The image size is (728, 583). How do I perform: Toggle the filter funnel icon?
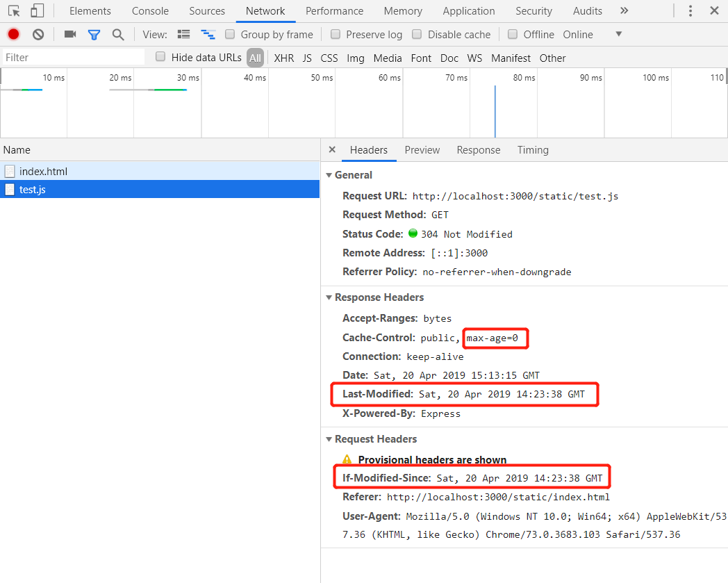tap(94, 34)
